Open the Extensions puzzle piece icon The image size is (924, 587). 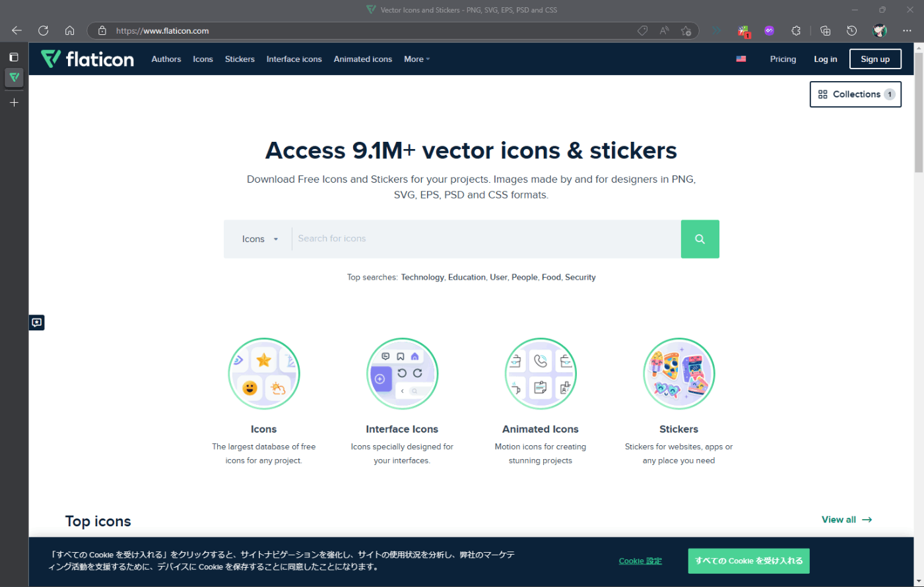click(x=796, y=30)
